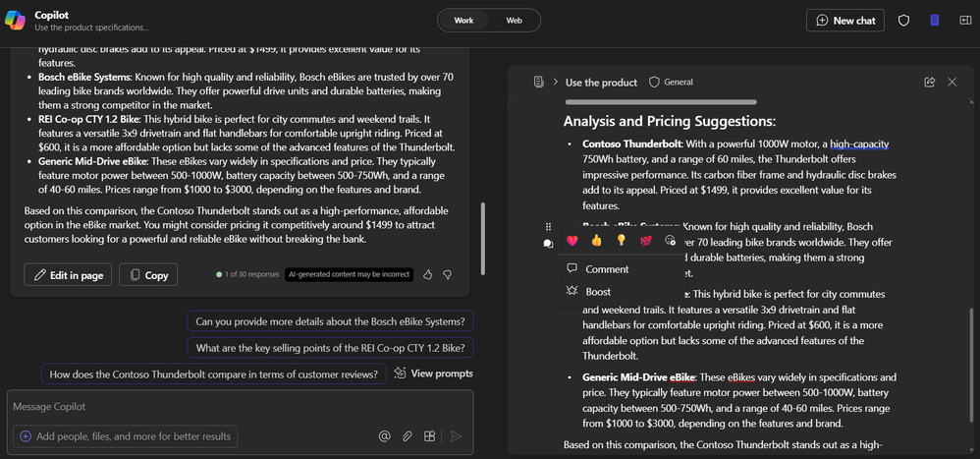This screenshot has width=980, height=459.
Task: Open the purple pages notebook icon
Action: tap(935, 21)
